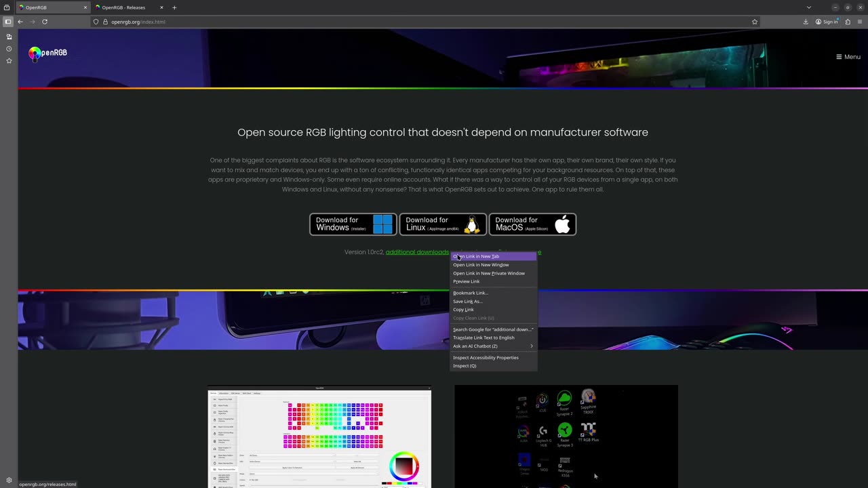The height and width of the screenshot is (488, 868).
Task: Open the page Menu button
Action: point(848,57)
